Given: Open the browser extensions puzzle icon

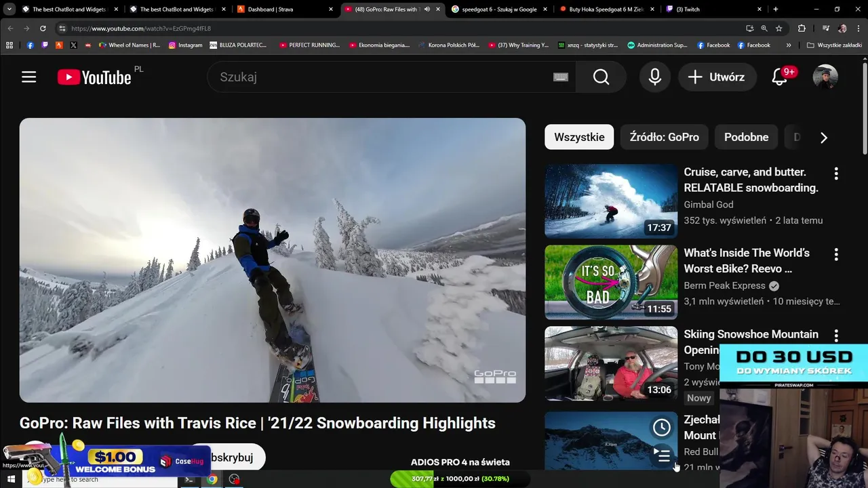Looking at the screenshot, I should point(802,28).
